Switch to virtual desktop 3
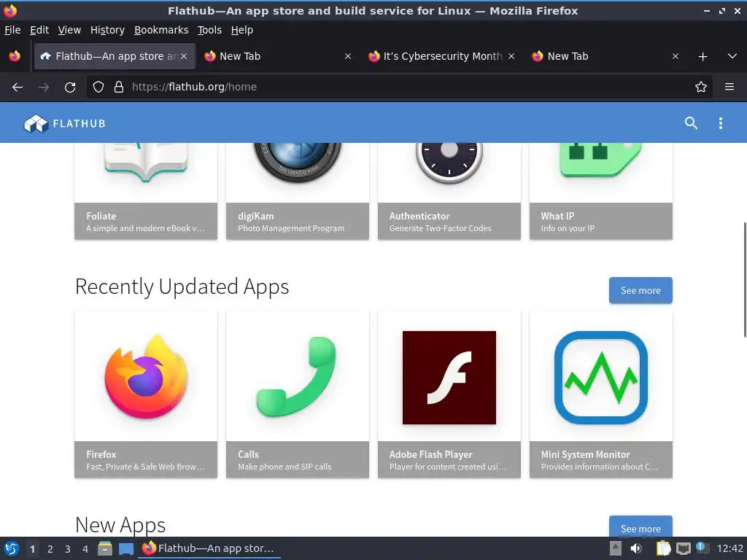 68,548
